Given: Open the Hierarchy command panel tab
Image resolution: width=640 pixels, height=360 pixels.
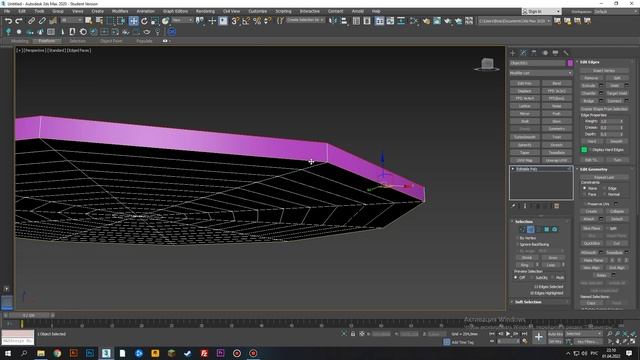Looking at the screenshot, I should tap(534, 53).
